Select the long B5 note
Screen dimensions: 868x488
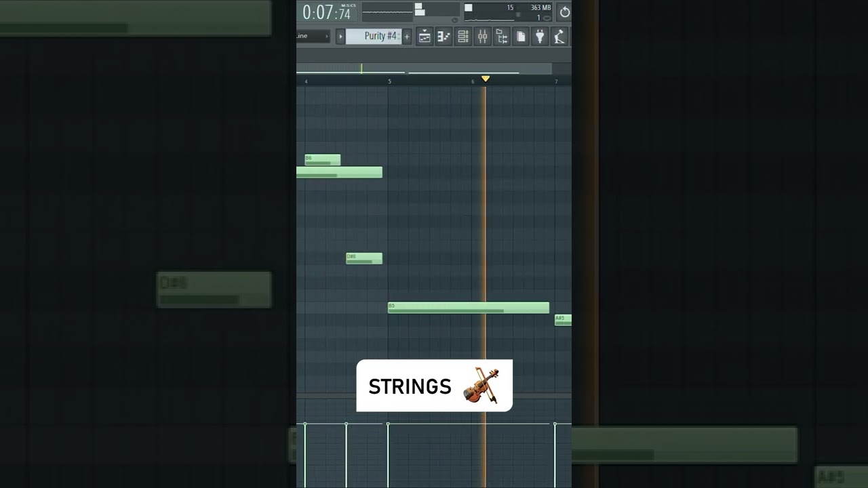tap(469, 308)
